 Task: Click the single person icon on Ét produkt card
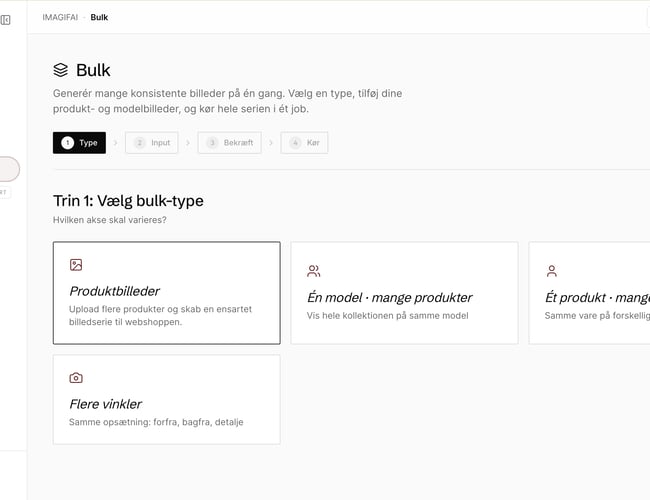pos(552,271)
